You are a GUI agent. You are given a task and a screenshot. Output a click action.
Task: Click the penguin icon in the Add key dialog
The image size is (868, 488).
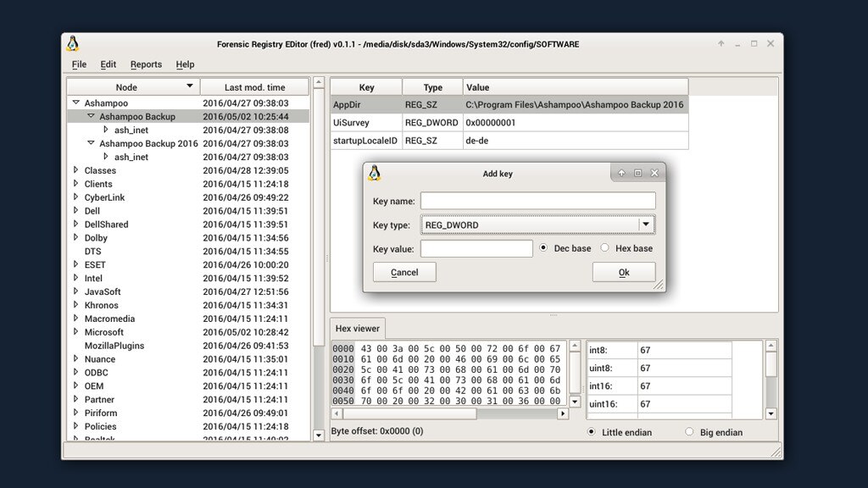[x=374, y=173]
